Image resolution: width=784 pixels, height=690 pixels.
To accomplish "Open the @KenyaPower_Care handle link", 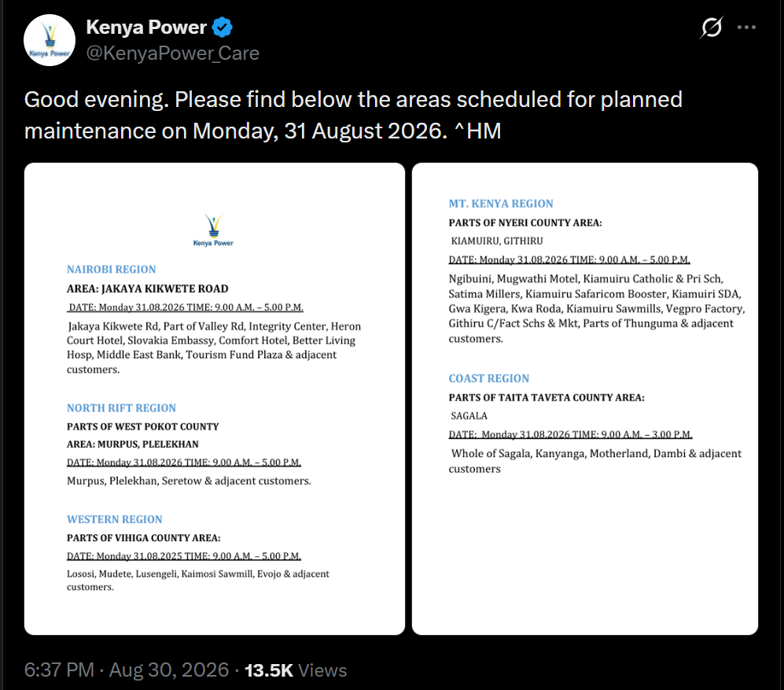I will pos(172,53).
